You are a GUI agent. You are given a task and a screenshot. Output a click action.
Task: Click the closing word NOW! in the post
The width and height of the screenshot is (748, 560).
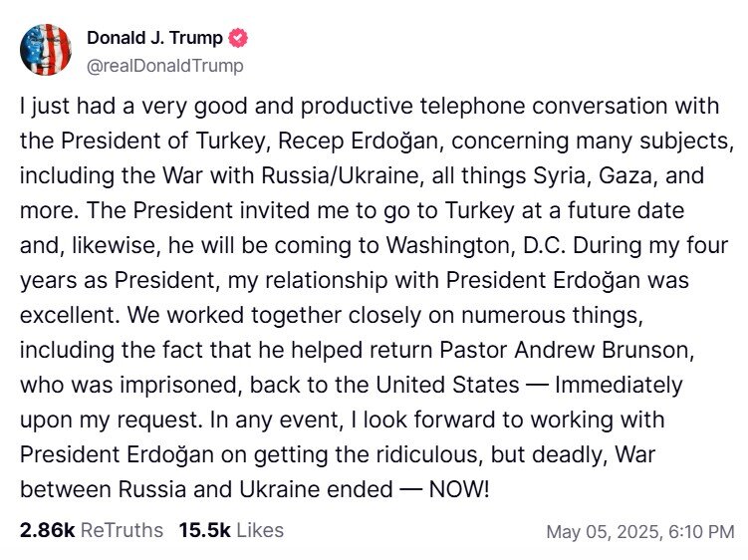click(459, 489)
